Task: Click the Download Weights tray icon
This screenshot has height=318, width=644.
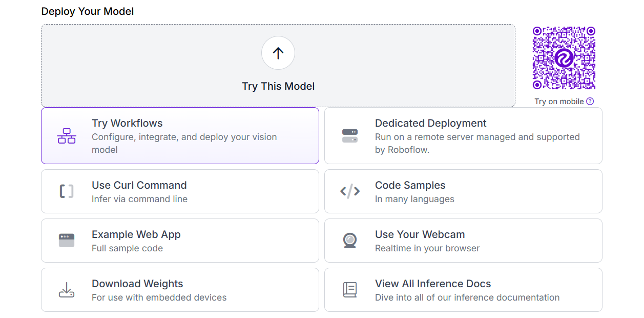Action: 67,290
